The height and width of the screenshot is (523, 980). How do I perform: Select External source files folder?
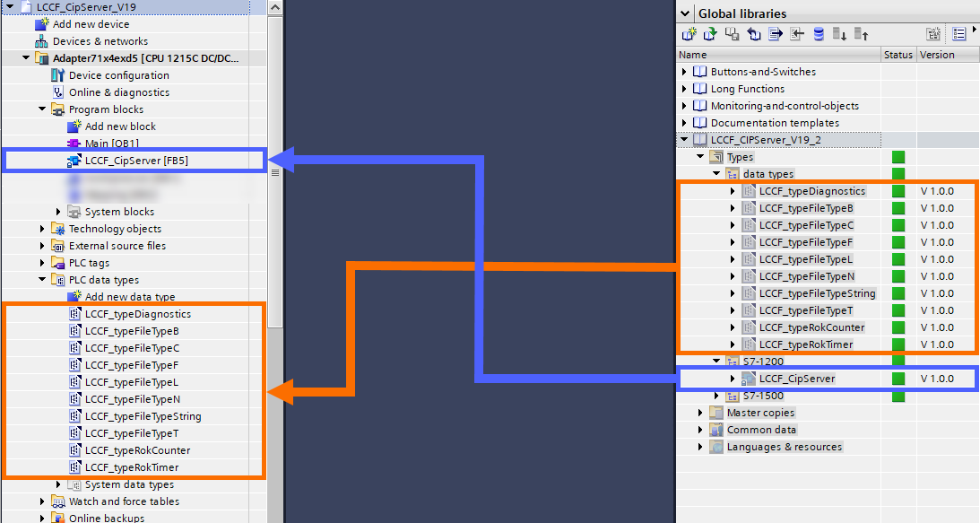point(117,246)
